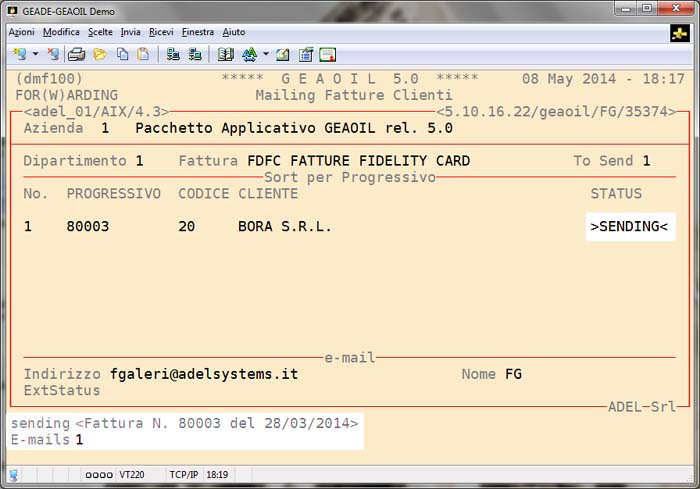Open the Finestra menu

197,32
